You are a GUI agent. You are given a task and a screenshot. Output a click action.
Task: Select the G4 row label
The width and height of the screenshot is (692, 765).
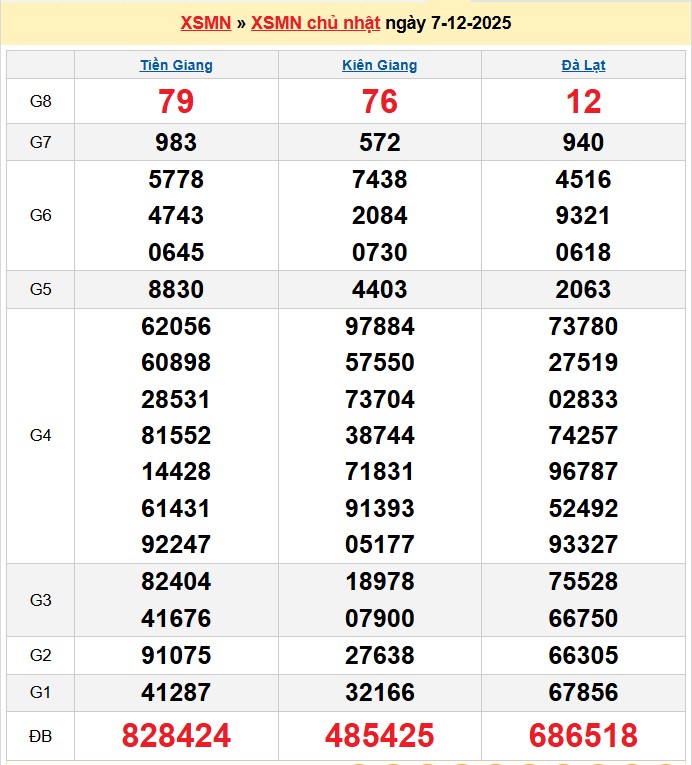(40, 435)
